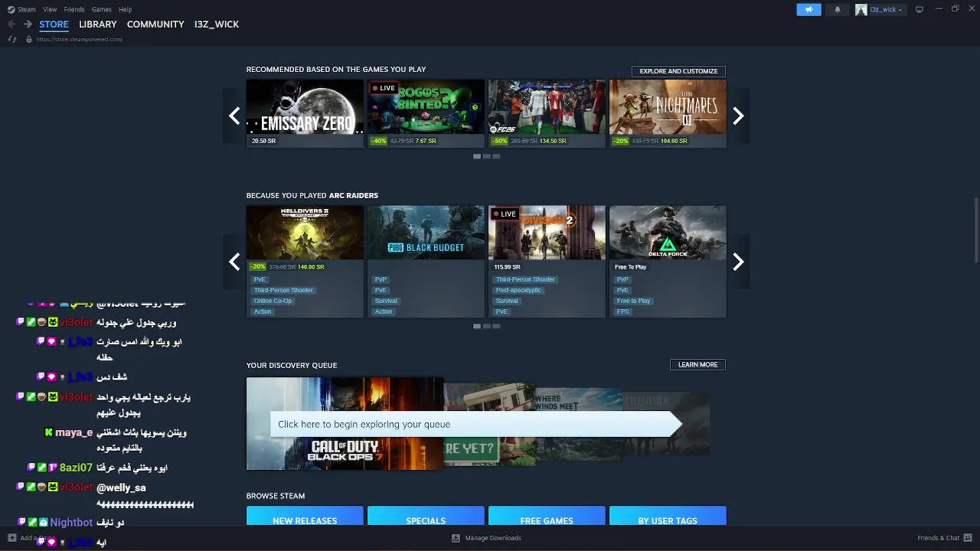Screen dimensions: 980x551
Task: Click the profile avatar picture at top
Action: click(x=861, y=9)
